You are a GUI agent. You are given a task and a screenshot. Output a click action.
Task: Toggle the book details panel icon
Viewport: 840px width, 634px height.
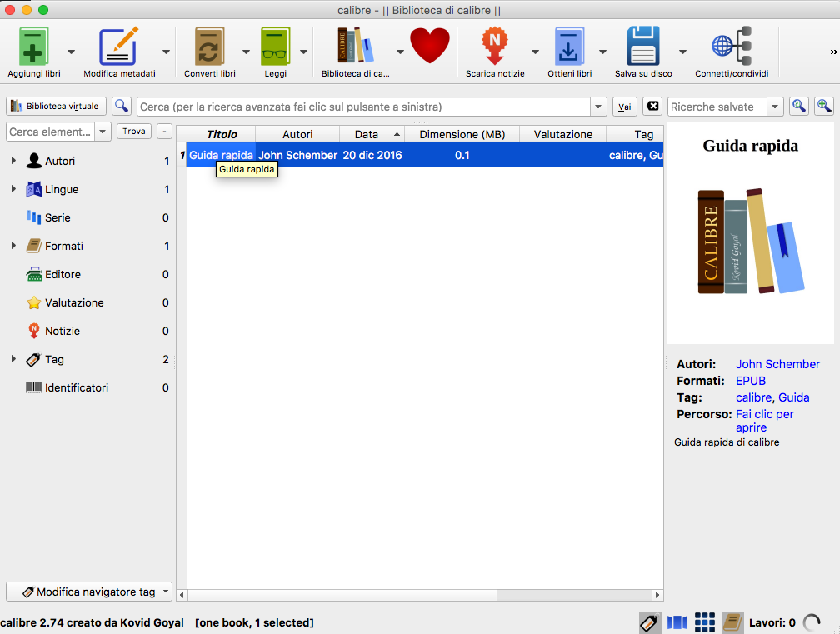[732, 622]
